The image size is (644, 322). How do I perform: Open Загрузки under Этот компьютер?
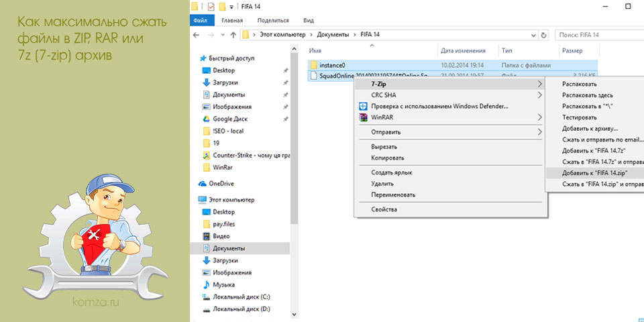coord(226,260)
